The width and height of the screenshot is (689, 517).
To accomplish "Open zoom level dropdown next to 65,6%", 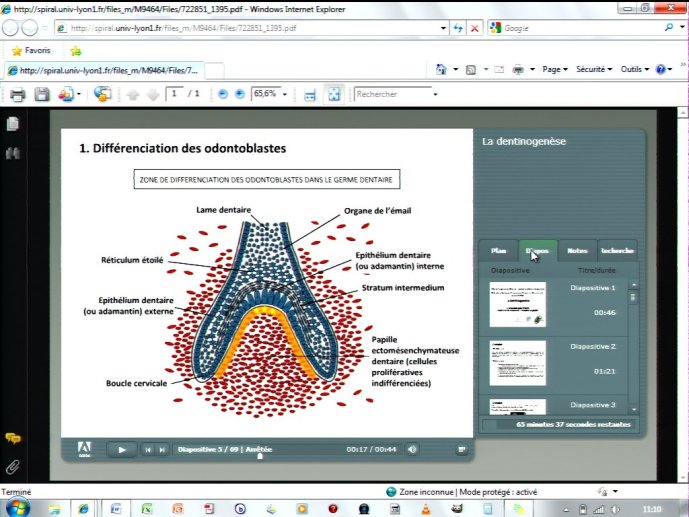I will click(x=285, y=94).
